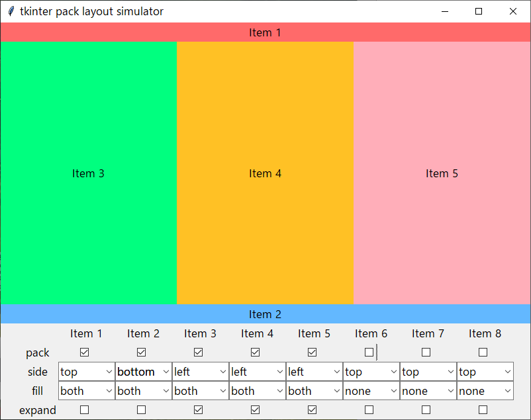Image resolution: width=531 pixels, height=420 pixels.
Task: Click the Item 7 column header label
Action: click(x=428, y=333)
